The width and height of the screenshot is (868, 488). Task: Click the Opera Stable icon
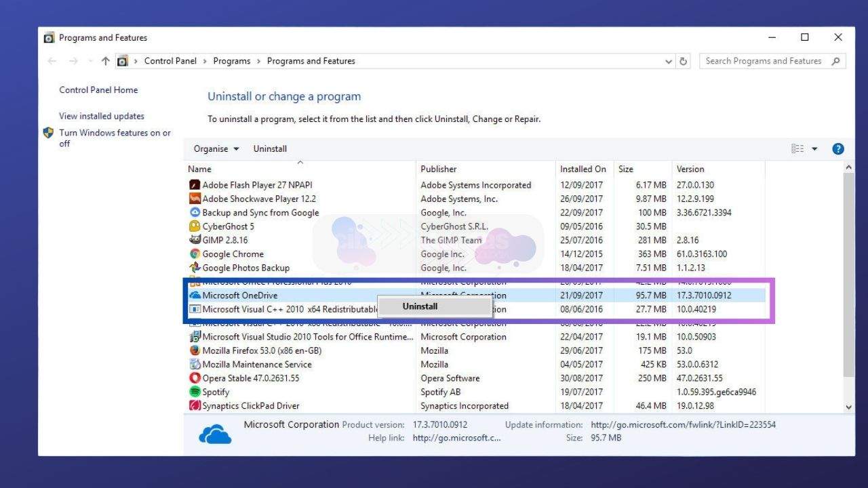point(195,378)
